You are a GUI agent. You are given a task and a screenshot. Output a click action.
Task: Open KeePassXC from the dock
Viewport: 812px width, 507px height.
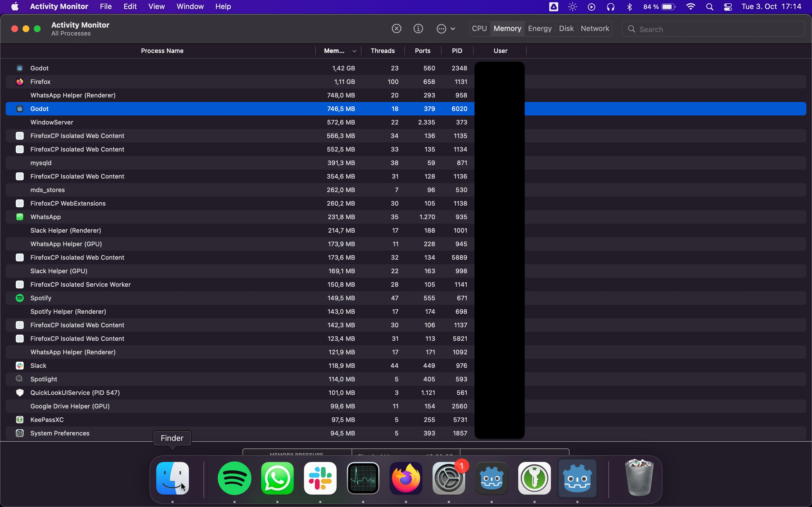[x=534, y=478]
